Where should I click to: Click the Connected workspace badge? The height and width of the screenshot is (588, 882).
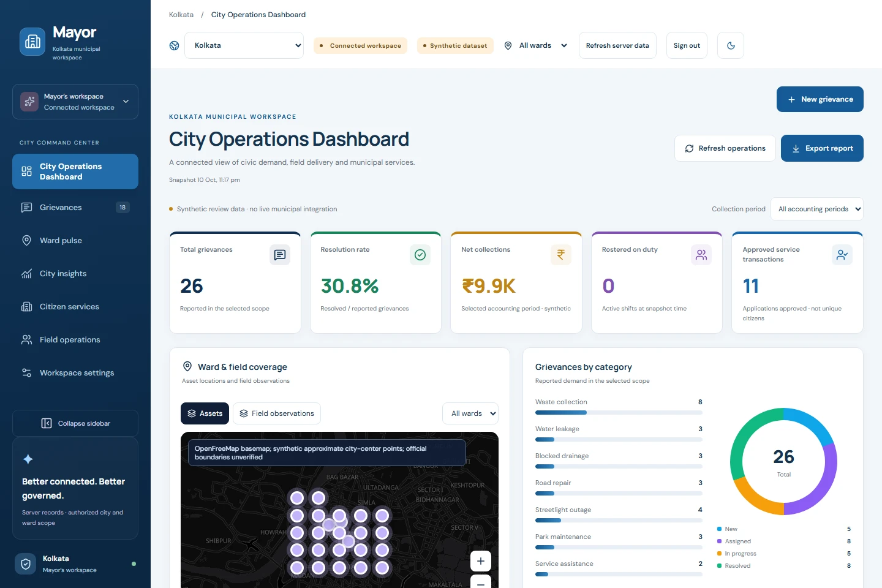pos(360,46)
